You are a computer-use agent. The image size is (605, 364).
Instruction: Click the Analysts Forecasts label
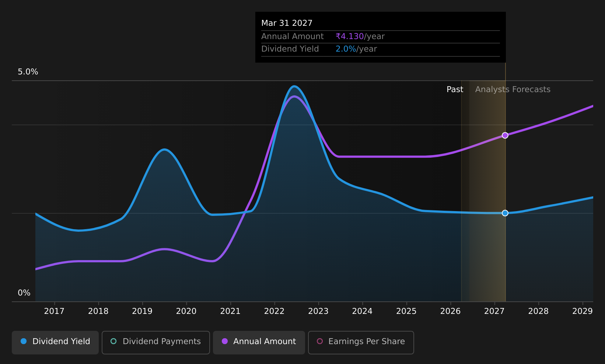click(x=513, y=90)
